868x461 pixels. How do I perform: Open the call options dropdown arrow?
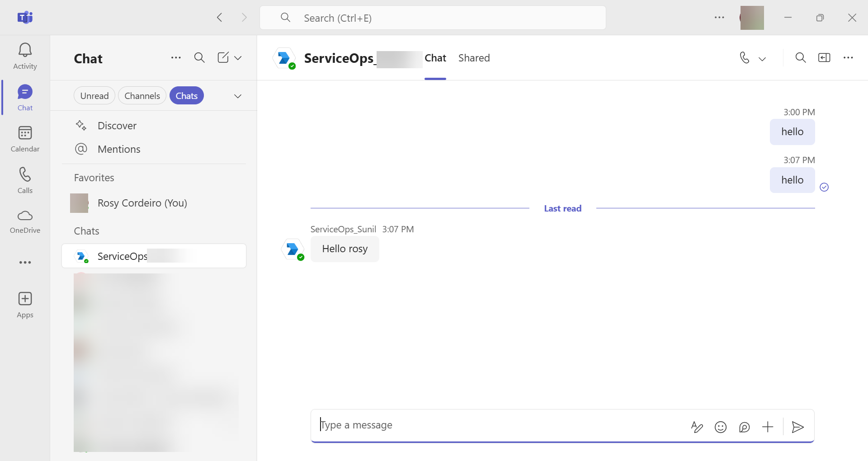click(762, 59)
